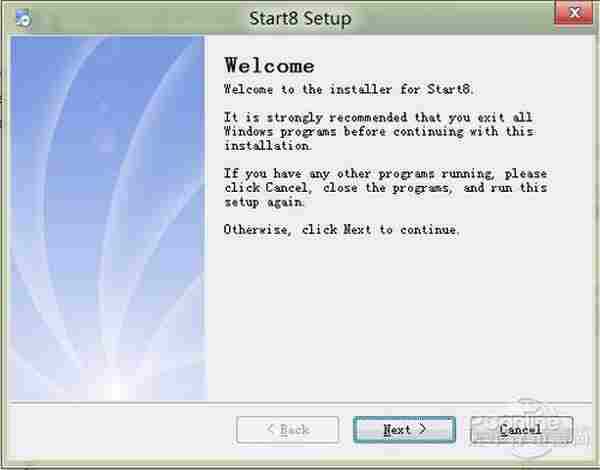
Task: Click the 'strongly recommended' paragraph
Action: point(378,131)
